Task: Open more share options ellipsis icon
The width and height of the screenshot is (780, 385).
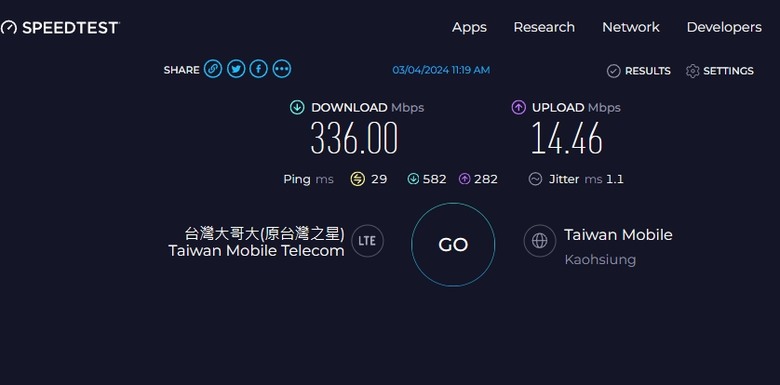Action: coord(282,69)
